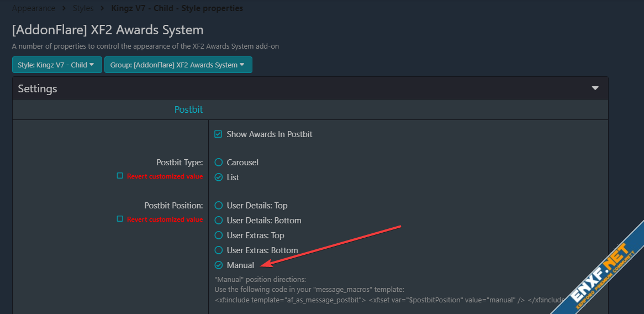644x314 pixels.
Task: Select the Manual postbit position
Action: tap(219, 265)
